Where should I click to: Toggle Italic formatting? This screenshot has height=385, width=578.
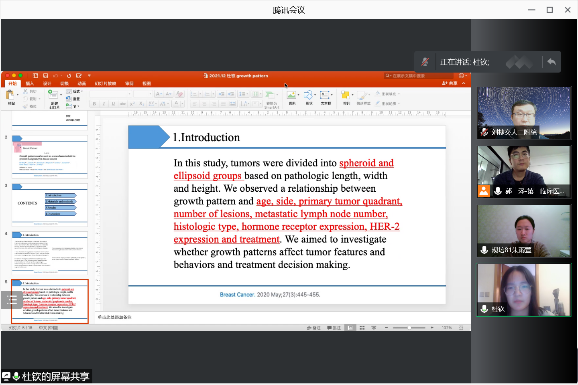pos(104,104)
